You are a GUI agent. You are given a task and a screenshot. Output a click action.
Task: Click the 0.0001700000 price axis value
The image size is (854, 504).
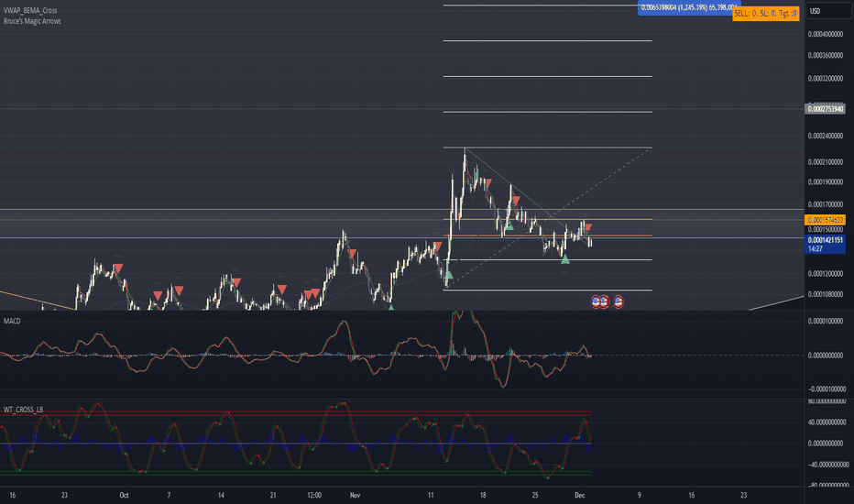coord(826,204)
